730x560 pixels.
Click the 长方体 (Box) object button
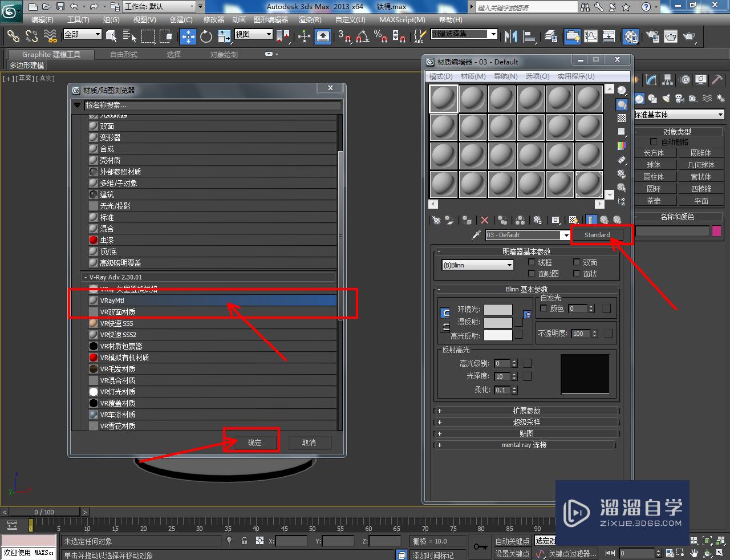654,153
